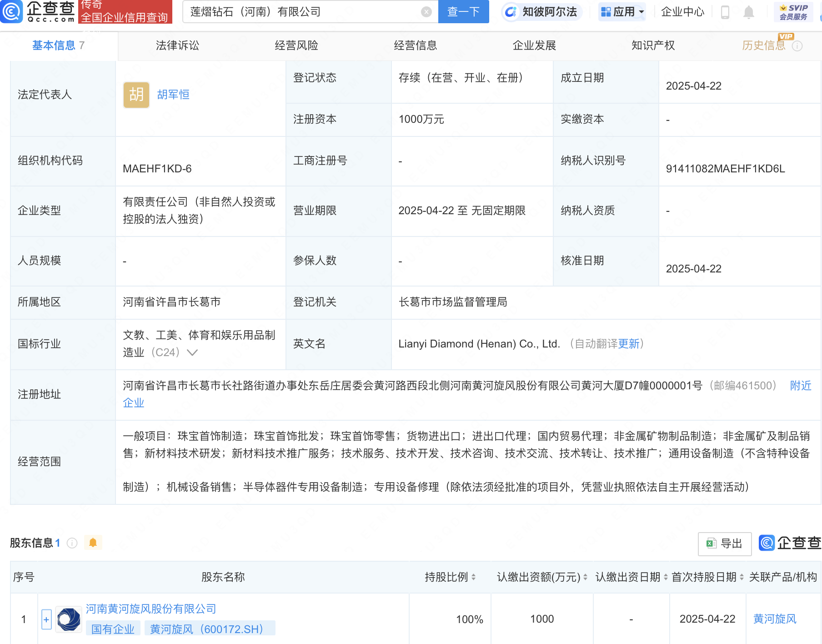Switch to the 基本信息 tab
822x644 pixels.
click(59, 45)
